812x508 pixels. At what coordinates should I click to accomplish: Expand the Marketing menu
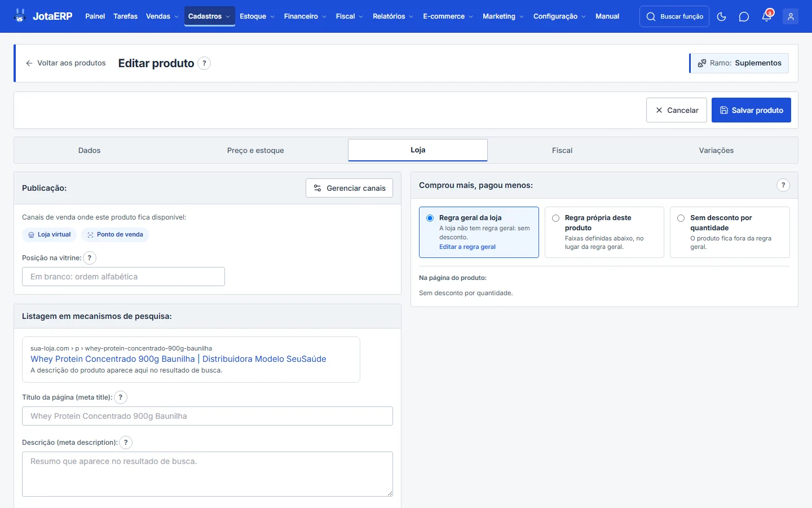[503, 16]
